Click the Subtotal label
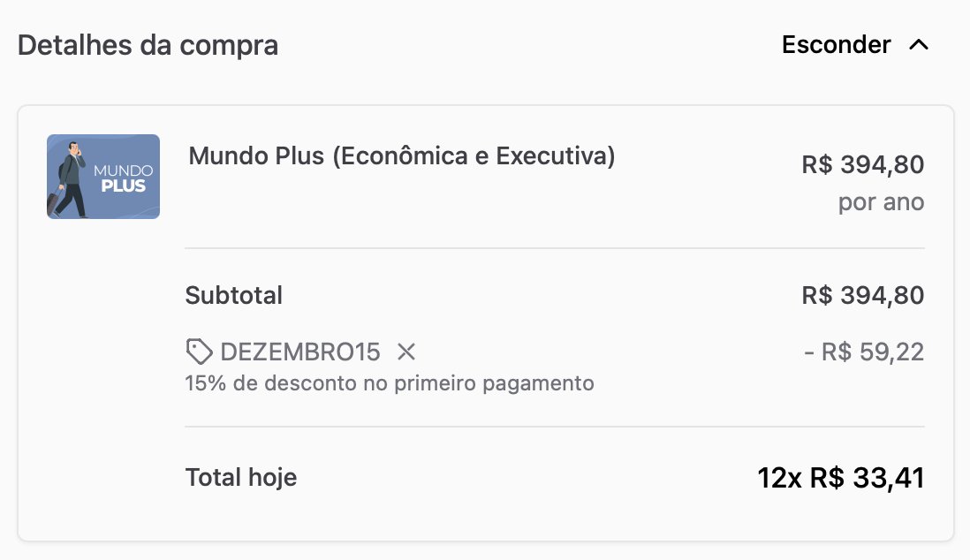Image resolution: width=970 pixels, height=560 pixels. pos(234,295)
